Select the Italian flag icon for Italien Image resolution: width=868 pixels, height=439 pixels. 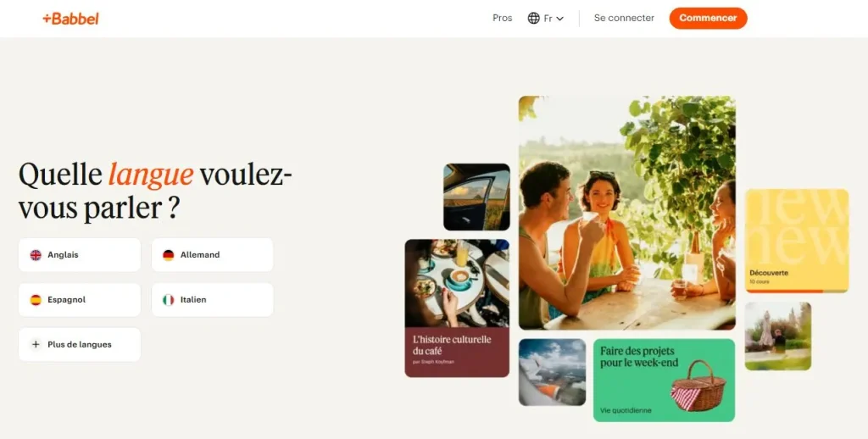tap(169, 300)
